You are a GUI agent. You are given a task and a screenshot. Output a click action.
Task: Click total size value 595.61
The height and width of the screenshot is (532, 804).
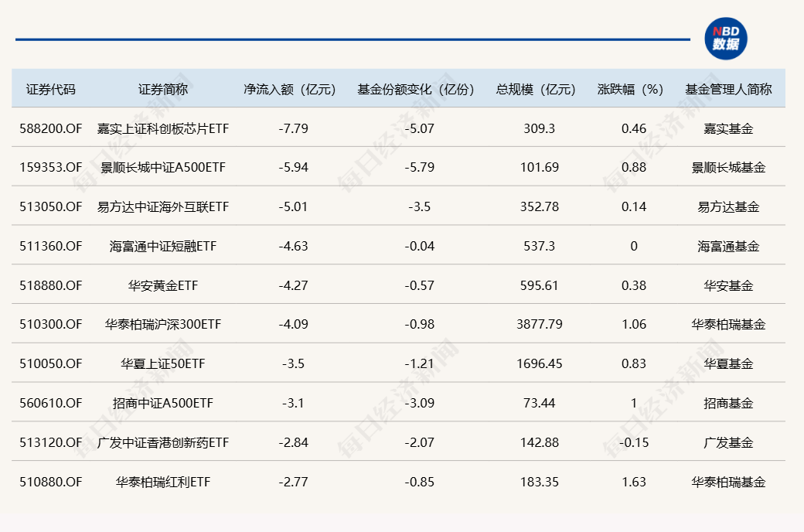coord(540,285)
